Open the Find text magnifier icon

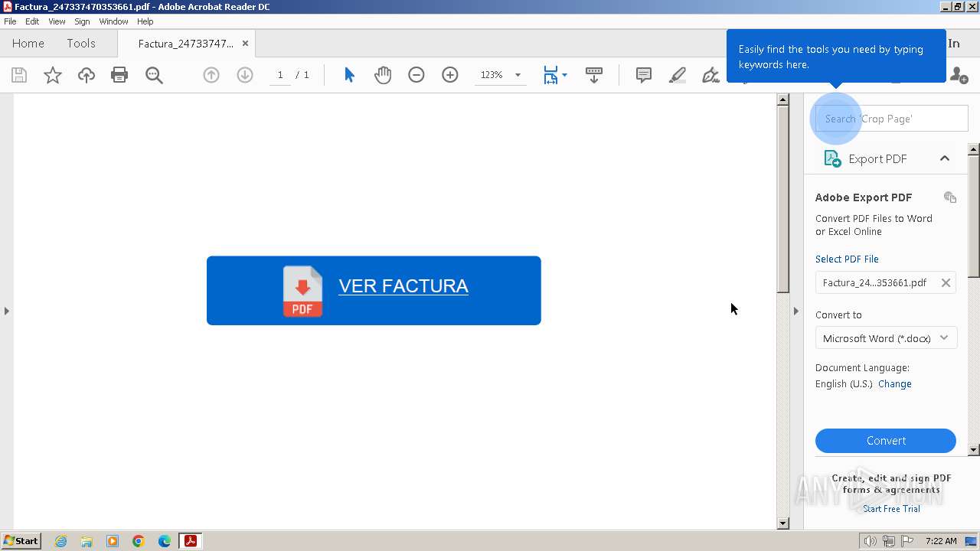click(x=154, y=75)
